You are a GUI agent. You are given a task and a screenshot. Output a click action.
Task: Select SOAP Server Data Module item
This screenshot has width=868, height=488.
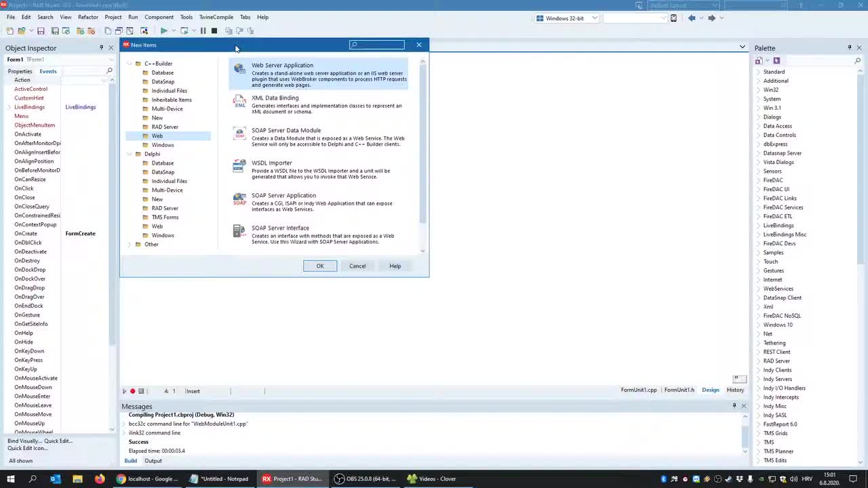(x=319, y=136)
